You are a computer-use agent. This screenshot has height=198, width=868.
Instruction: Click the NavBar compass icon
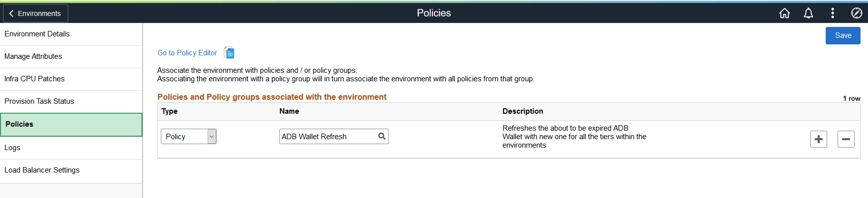click(x=857, y=13)
